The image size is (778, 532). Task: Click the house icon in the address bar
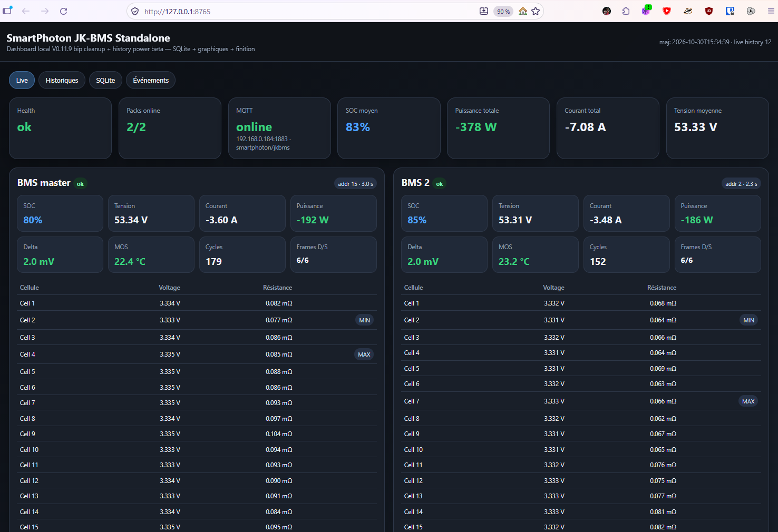[x=523, y=11]
